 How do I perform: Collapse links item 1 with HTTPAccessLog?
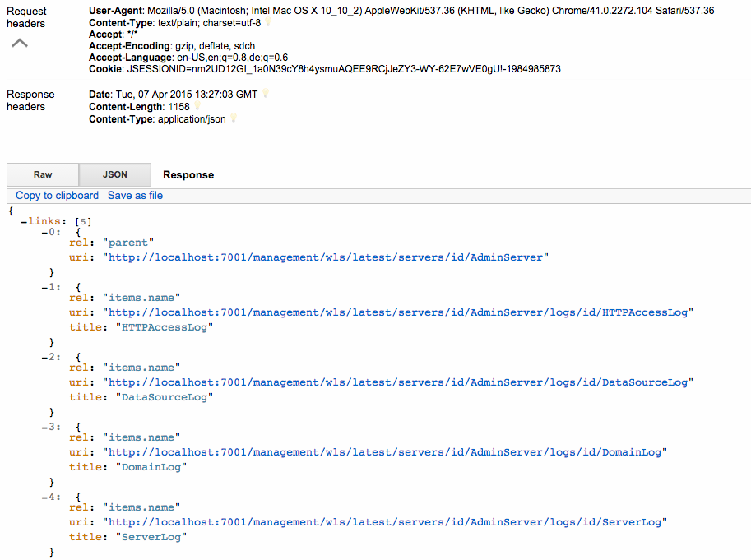point(44,286)
